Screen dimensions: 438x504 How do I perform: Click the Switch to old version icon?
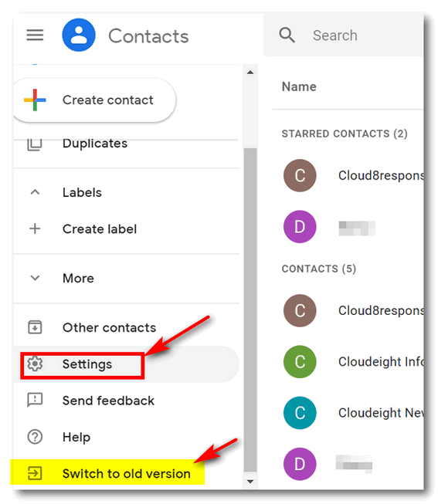35,473
